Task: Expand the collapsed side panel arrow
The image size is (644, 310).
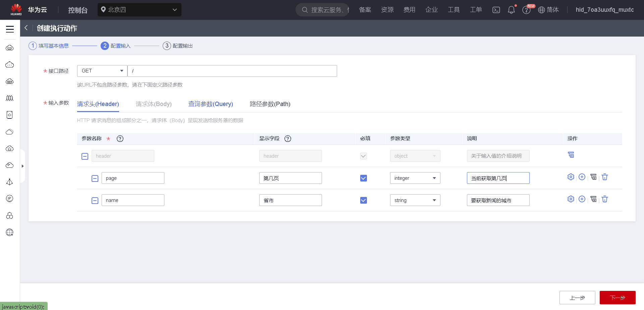Action: click(x=22, y=166)
